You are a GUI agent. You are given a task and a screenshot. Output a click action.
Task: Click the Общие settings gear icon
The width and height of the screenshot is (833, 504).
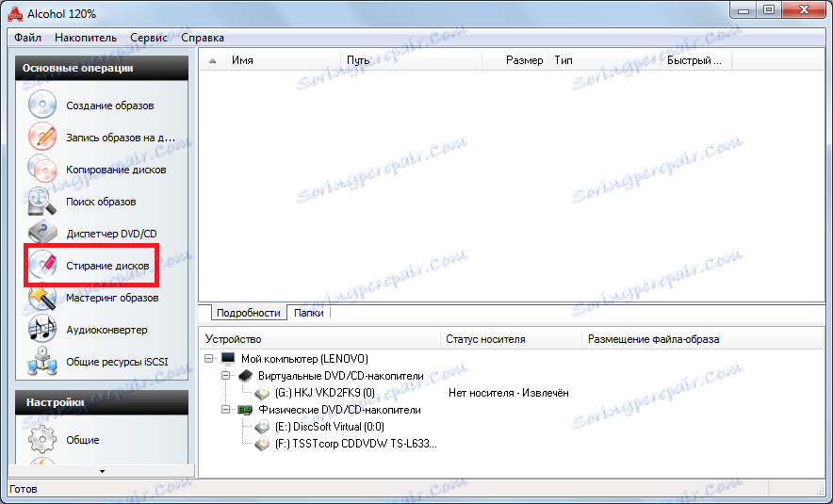tap(42, 439)
